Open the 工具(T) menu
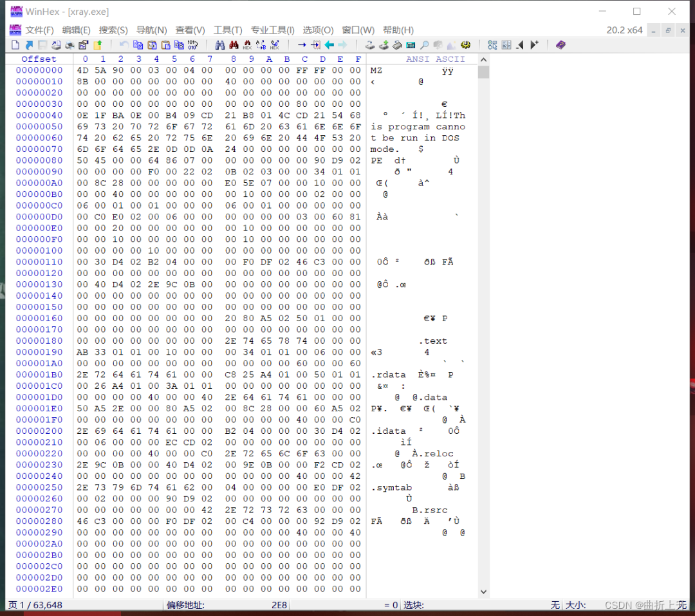The width and height of the screenshot is (695, 616). [228, 30]
